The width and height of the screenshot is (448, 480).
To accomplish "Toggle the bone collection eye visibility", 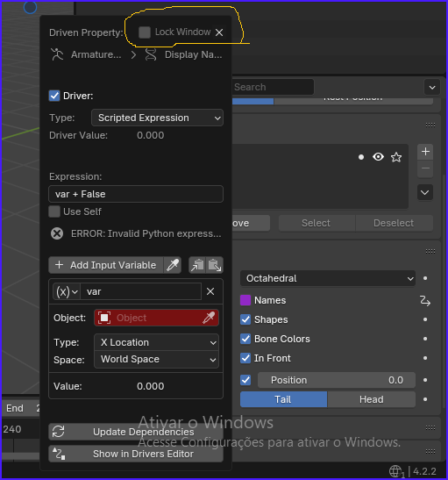I will (378, 157).
